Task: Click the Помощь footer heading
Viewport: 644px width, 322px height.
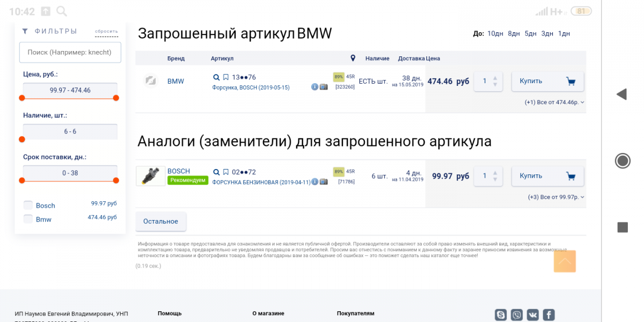Action: click(x=170, y=313)
